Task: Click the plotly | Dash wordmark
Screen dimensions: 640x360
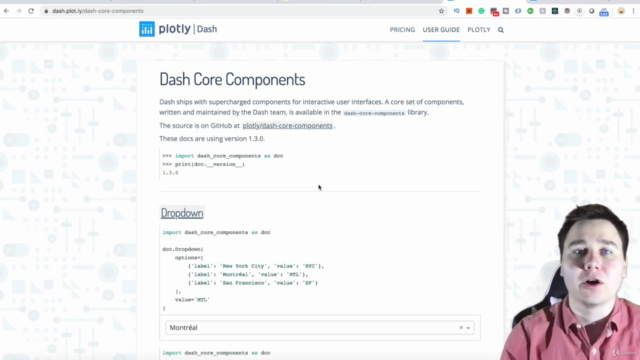Action: [x=188, y=29]
